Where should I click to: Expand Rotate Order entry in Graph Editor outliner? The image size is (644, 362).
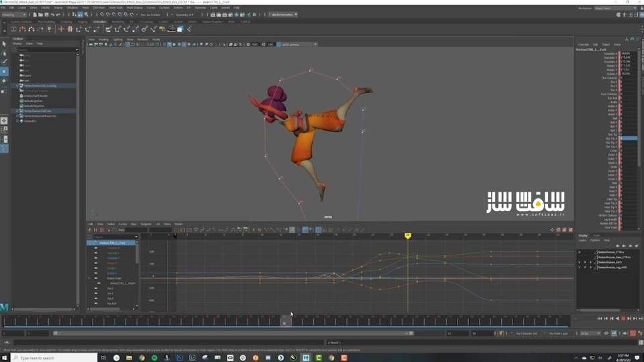click(x=89, y=278)
